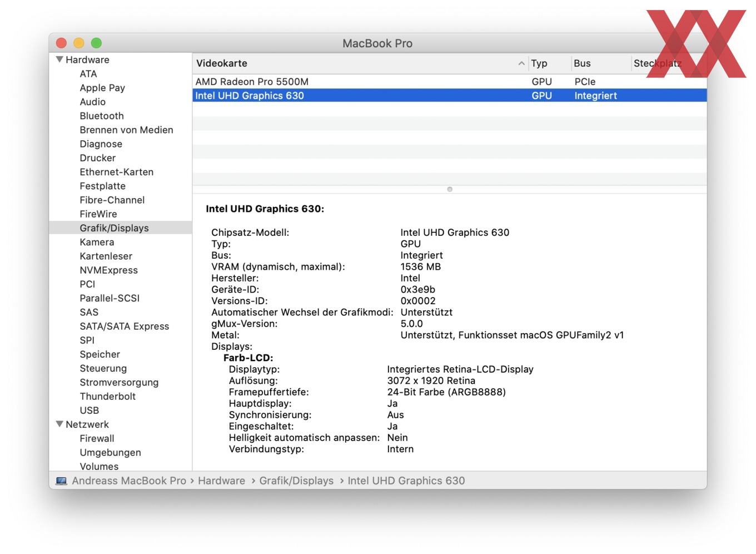
Task: Open the Stromversorgung entry
Action: (x=119, y=383)
